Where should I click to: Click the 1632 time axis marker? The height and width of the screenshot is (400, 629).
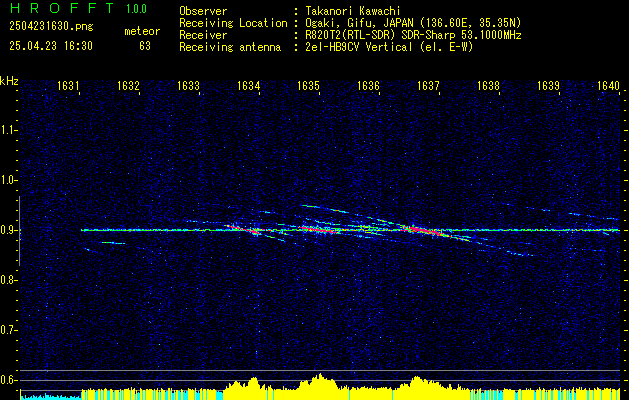point(128,86)
